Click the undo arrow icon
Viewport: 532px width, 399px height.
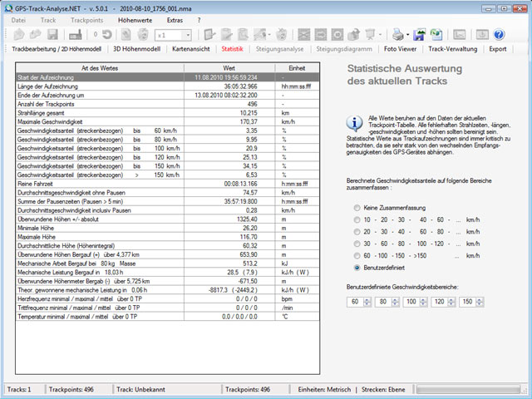[107, 34]
